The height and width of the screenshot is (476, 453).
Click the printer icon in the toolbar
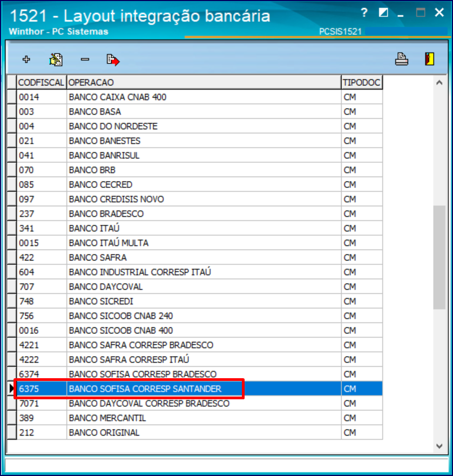401,59
